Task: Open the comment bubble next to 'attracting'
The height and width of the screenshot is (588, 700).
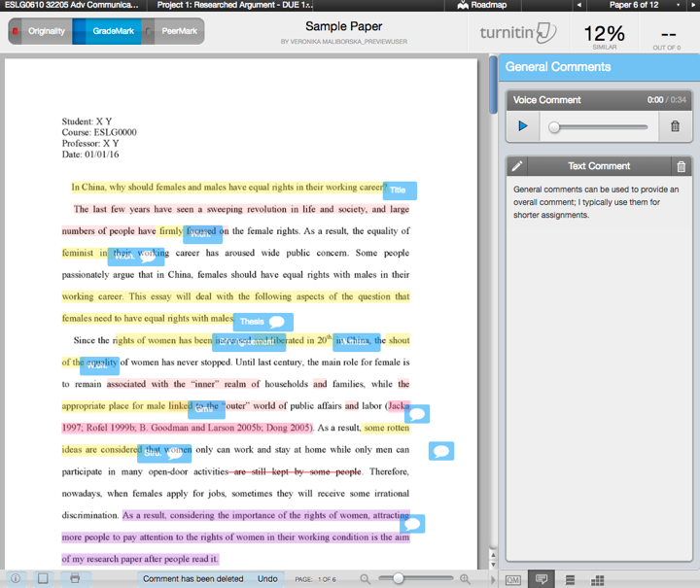Action: click(412, 524)
